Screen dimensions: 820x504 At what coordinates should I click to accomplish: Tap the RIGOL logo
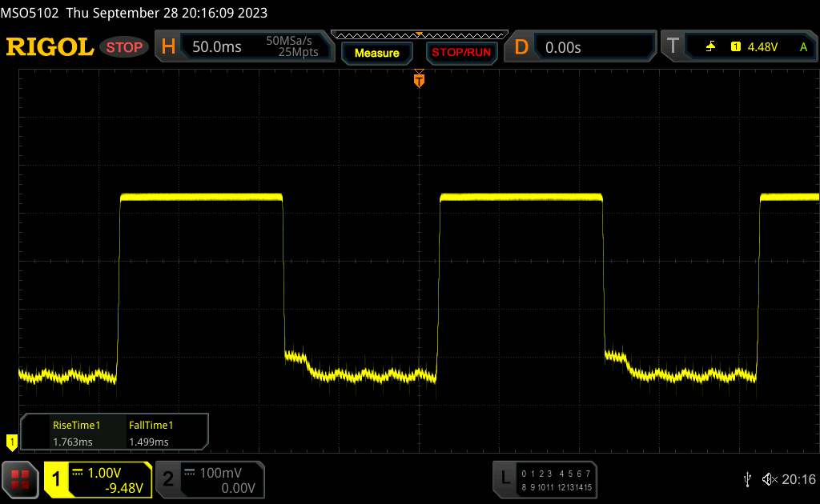point(50,47)
